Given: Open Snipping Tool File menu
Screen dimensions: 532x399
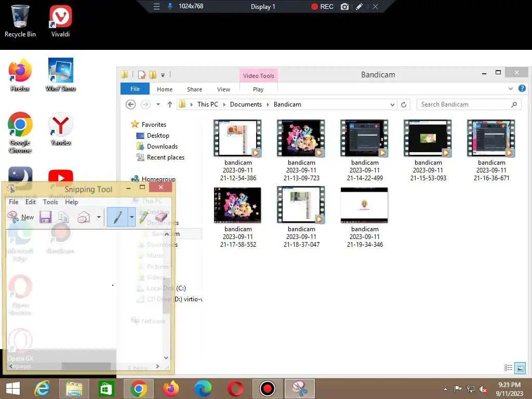Looking at the screenshot, I should pos(14,202).
